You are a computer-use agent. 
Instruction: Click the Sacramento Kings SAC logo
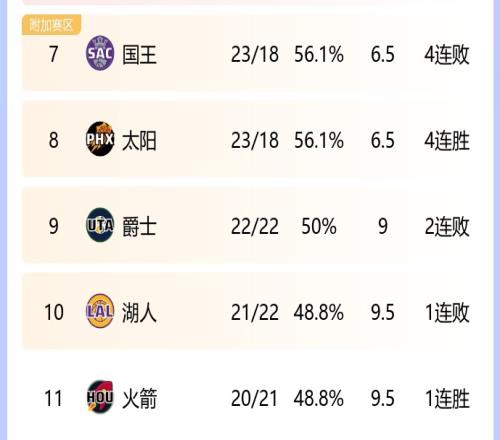[x=100, y=53]
